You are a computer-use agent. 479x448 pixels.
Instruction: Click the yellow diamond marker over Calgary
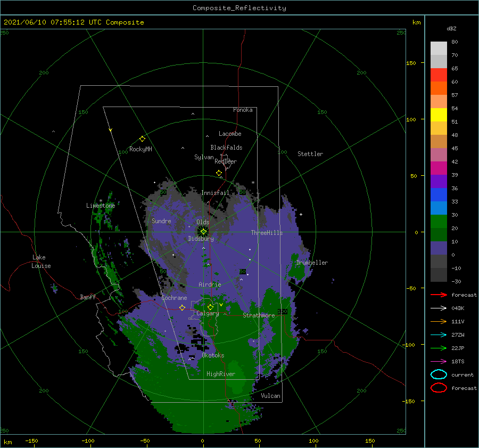click(210, 307)
